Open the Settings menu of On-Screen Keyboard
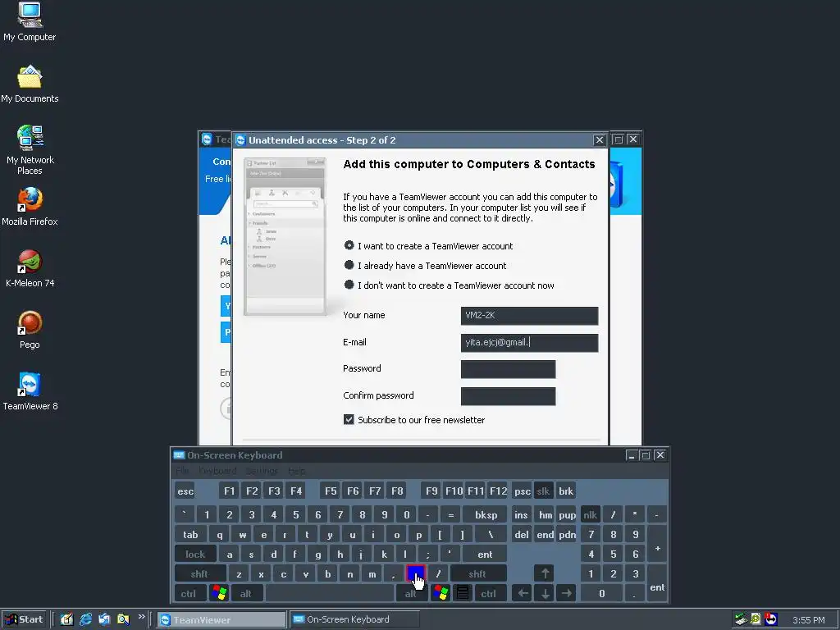Screen dimensions: 840x630 (262, 471)
